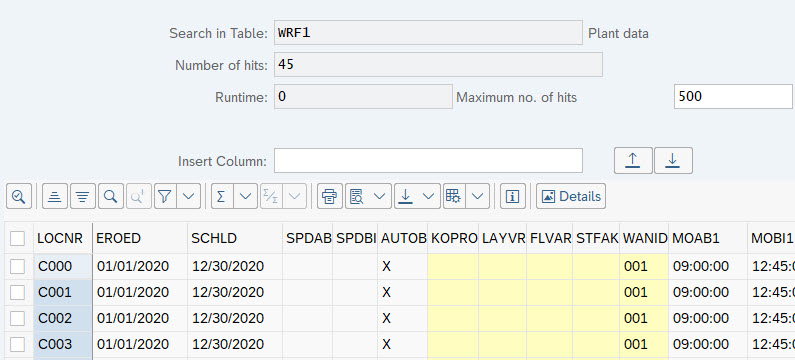Screen dimensions: 795x360
Task: Select the row checkbox for C001
Action: (18, 293)
